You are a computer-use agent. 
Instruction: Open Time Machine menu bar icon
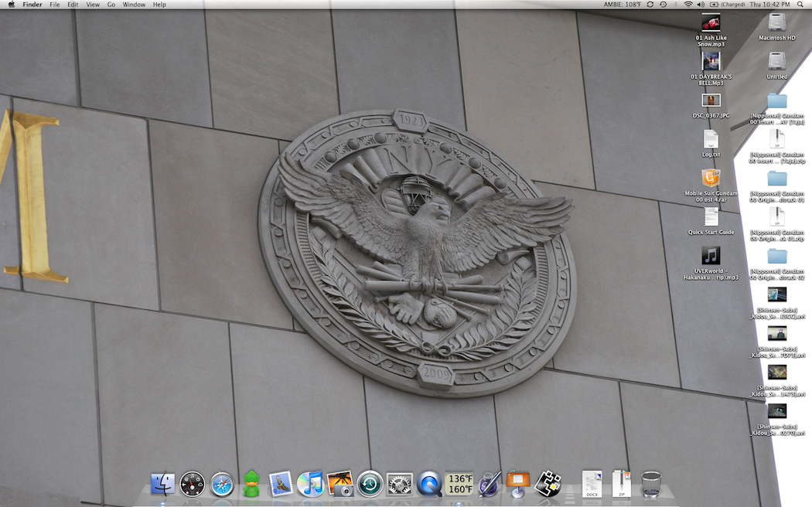[x=664, y=4]
